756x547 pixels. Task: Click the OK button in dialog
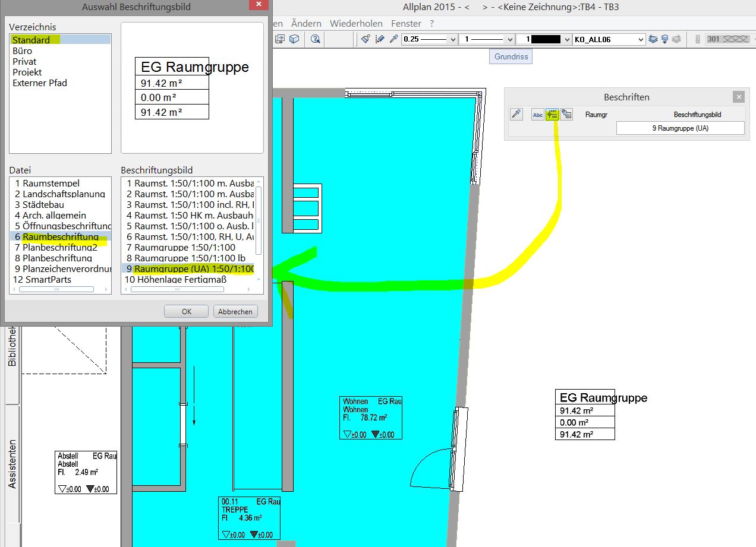186,311
